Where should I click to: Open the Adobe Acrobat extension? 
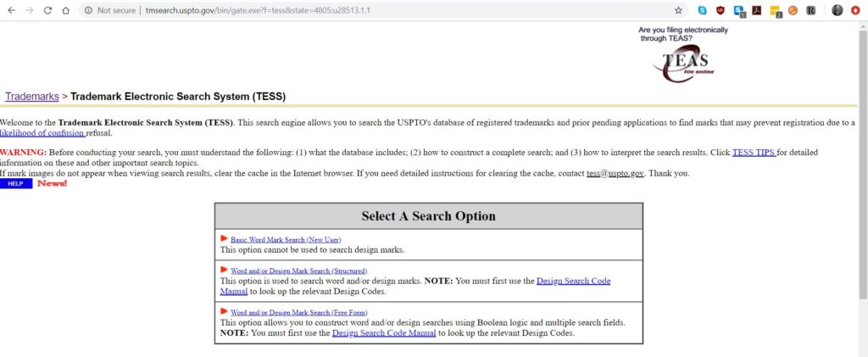[756, 10]
